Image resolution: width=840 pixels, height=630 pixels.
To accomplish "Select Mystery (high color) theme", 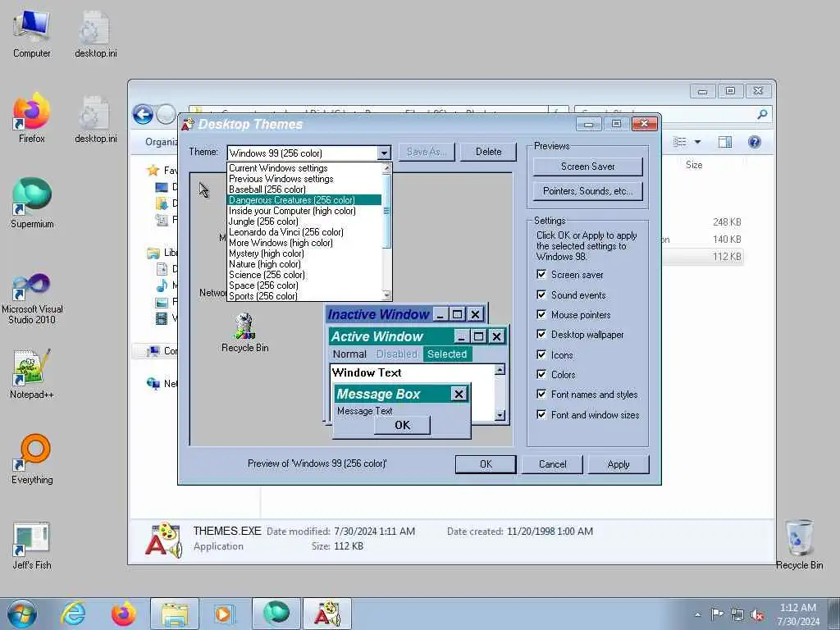I will point(304,254).
